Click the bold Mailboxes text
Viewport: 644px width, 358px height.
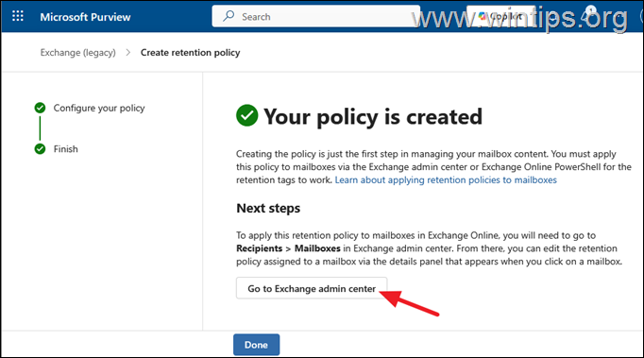317,248
